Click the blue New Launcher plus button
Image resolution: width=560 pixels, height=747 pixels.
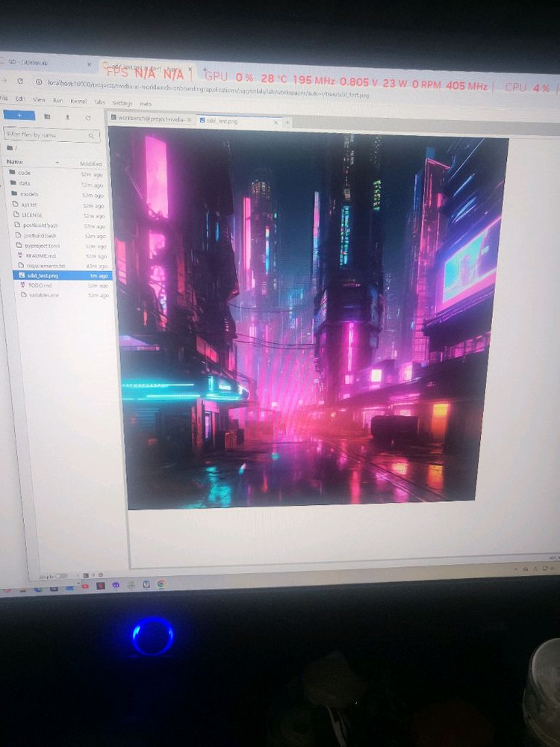[19, 116]
